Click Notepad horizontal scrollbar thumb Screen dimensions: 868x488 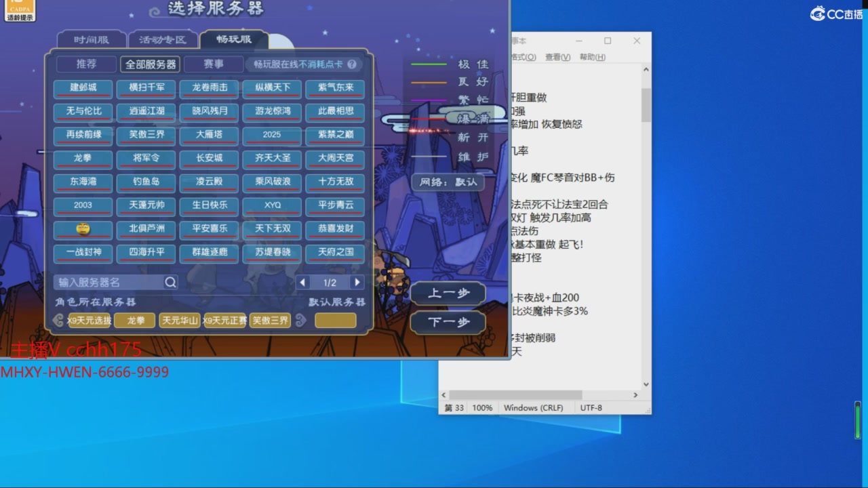point(515,395)
